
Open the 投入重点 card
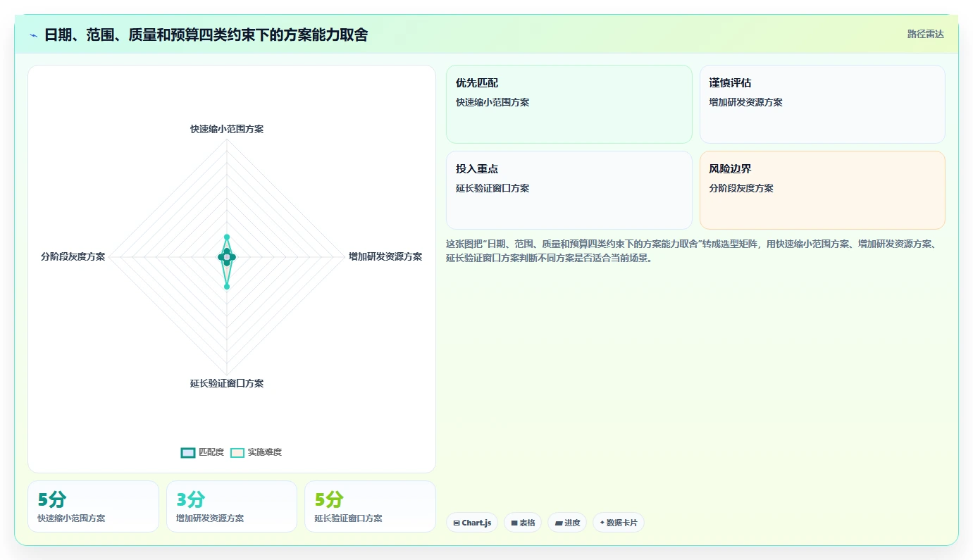point(569,190)
